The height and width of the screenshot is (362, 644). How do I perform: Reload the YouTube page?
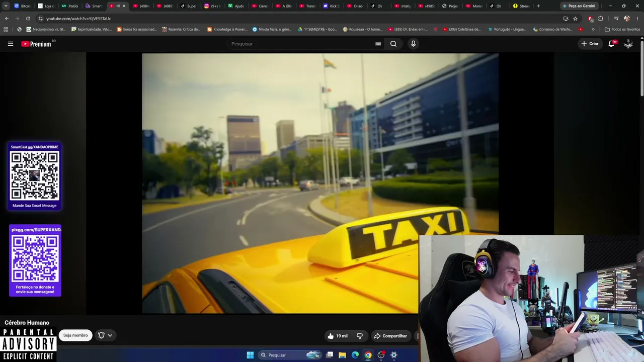[28, 19]
